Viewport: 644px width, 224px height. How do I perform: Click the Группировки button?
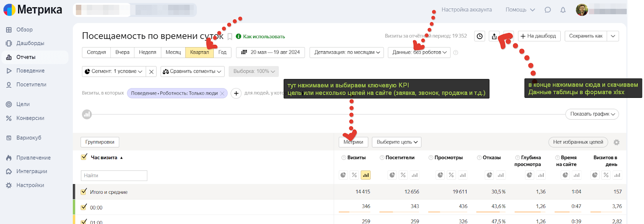[x=100, y=142]
